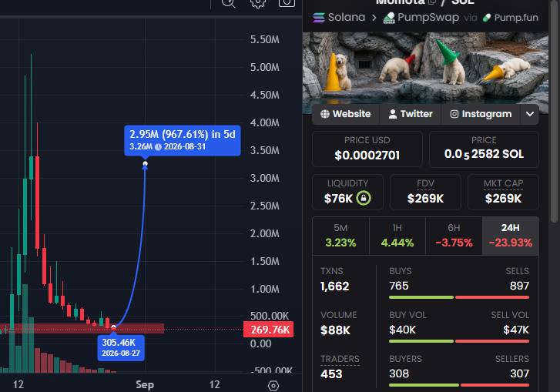Click the VOLUME $88K value
The height and width of the screenshot is (392, 560).
(x=335, y=330)
